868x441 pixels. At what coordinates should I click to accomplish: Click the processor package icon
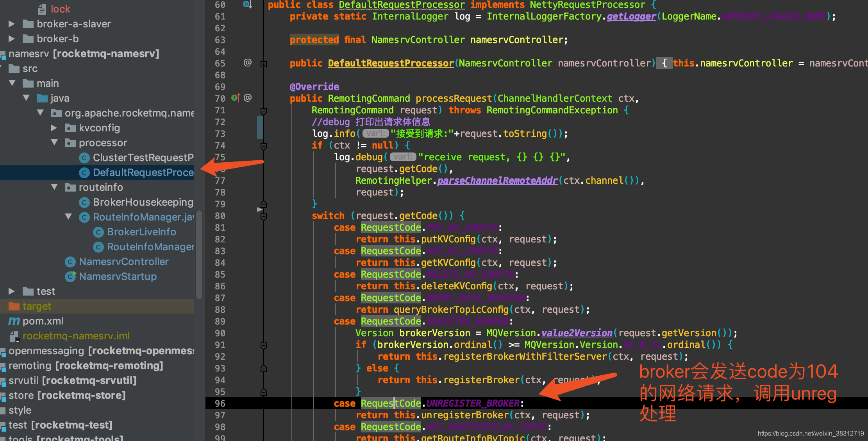70,143
